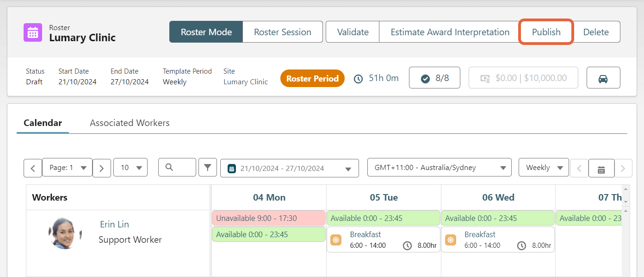Switch to Roster Session mode
644x277 pixels.
pos(282,31)
